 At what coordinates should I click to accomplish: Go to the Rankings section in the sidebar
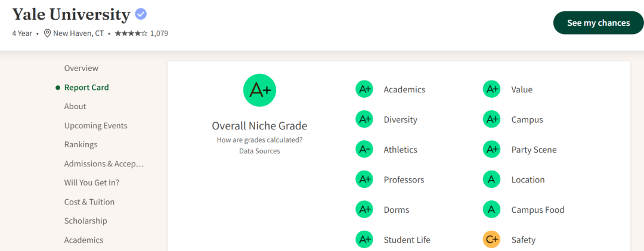81,145
